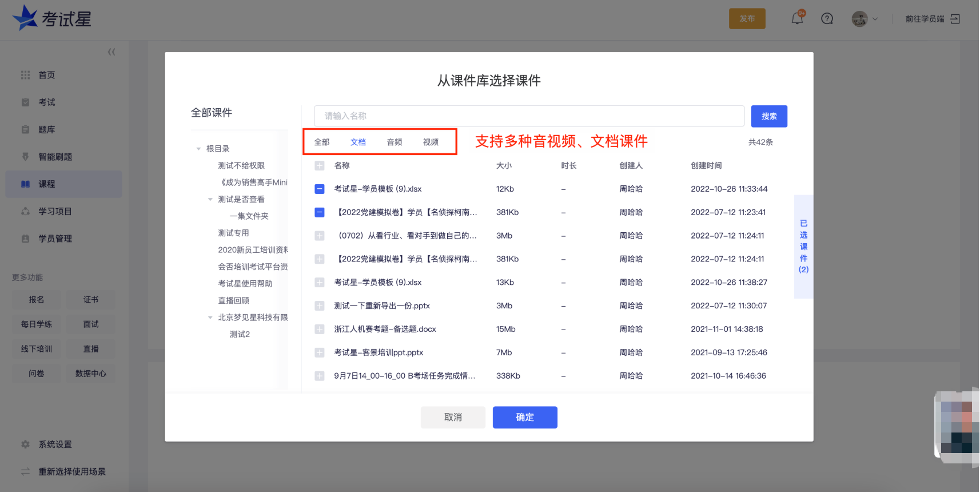Collapse the 根目录 tree node
Viewport: 980px width, 492px height.
coord(198,149)
